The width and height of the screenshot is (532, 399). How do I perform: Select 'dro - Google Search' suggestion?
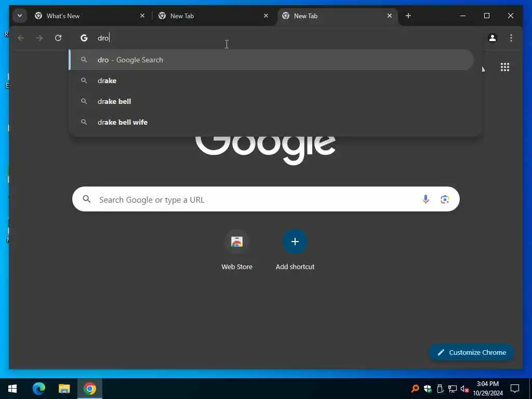[271, 60]
